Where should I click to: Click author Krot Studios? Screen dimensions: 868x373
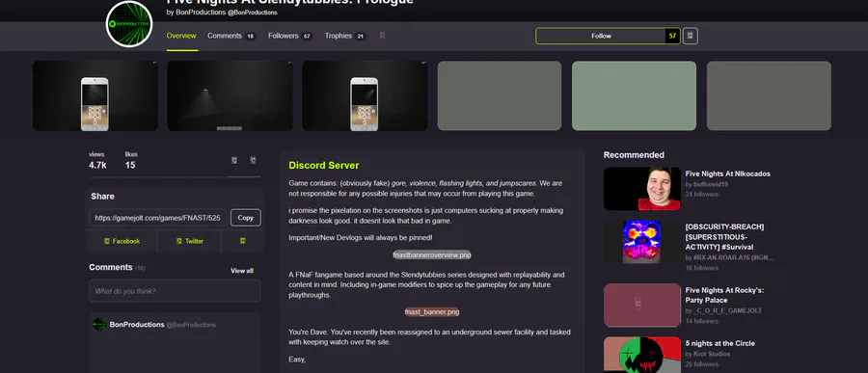712,354
